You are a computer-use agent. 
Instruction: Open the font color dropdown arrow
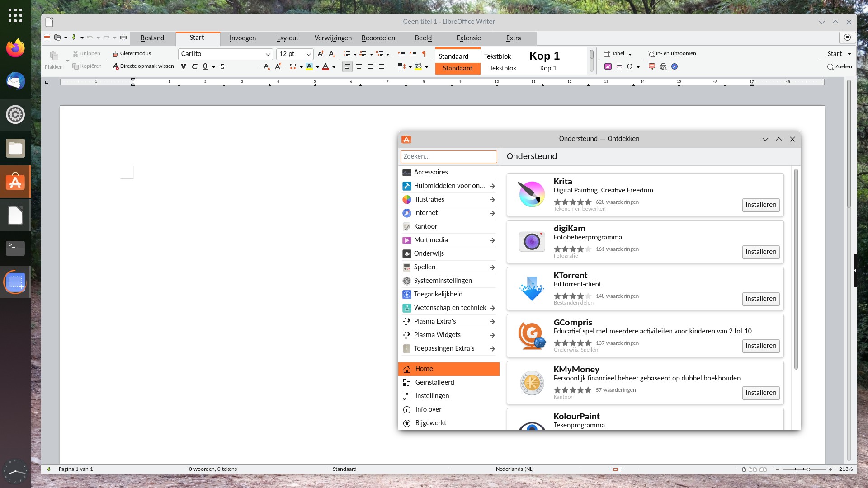[334, 67]
